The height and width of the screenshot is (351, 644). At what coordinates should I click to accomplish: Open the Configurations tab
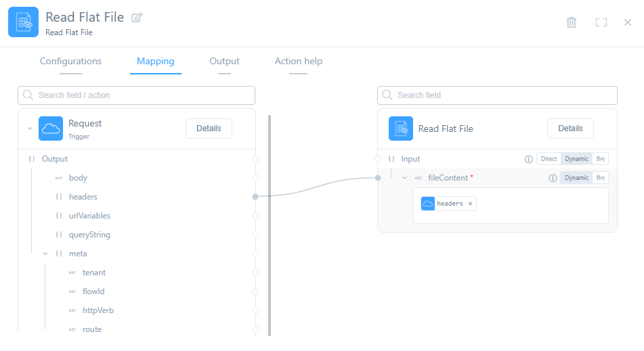click(x=70, y=62)
